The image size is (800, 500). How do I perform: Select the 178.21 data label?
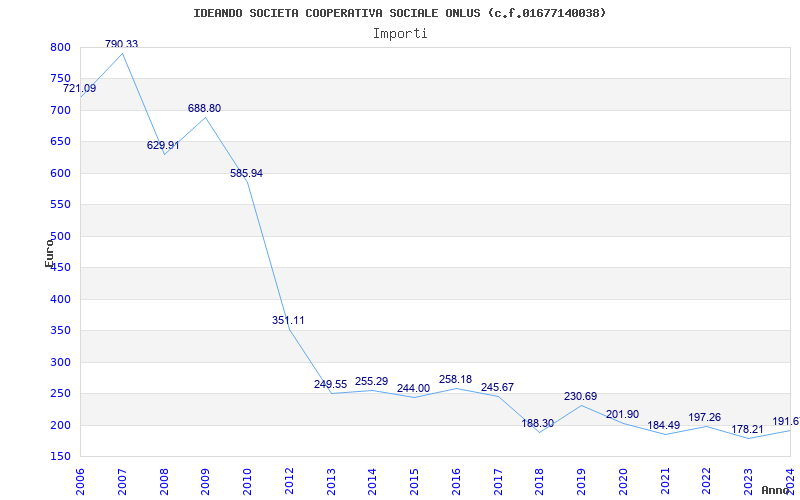click(747, 430)
